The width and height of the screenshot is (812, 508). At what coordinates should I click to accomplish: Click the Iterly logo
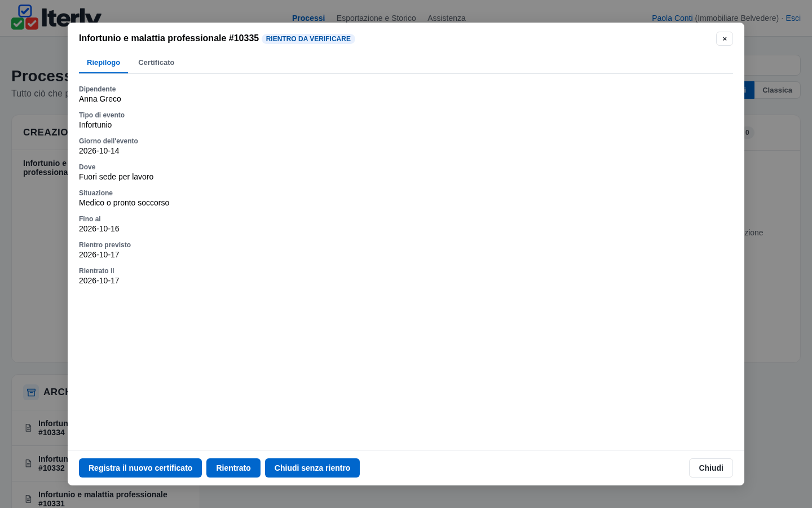(56, 17)
